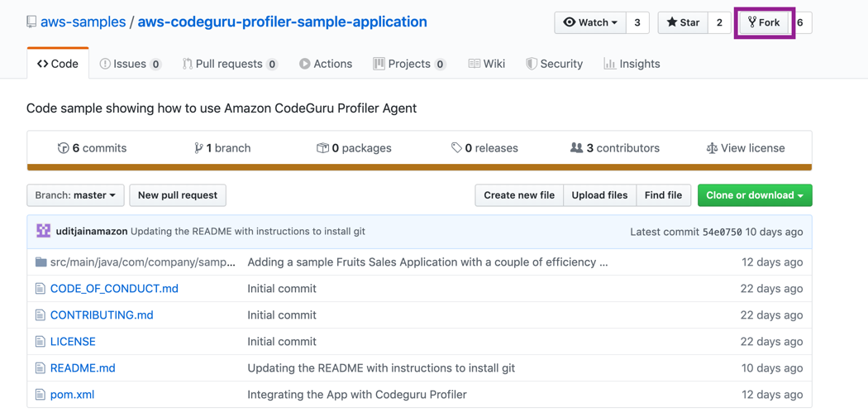Click the repository description text
The image size is (868, 413).
click(x=222, y=108)
